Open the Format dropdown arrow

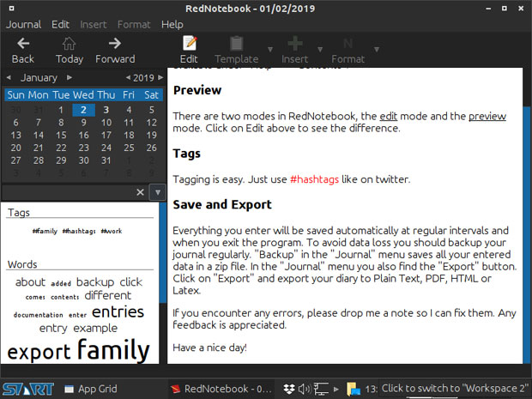377,50
